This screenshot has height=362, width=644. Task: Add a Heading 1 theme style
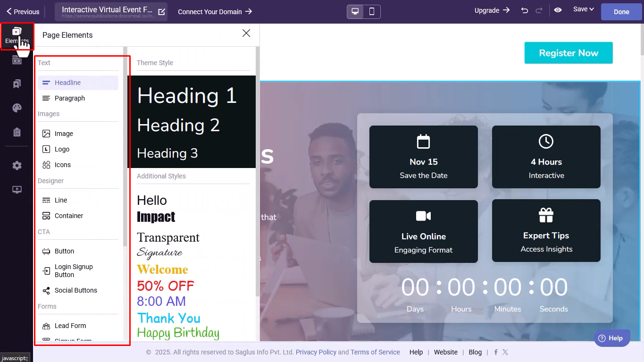187,96
